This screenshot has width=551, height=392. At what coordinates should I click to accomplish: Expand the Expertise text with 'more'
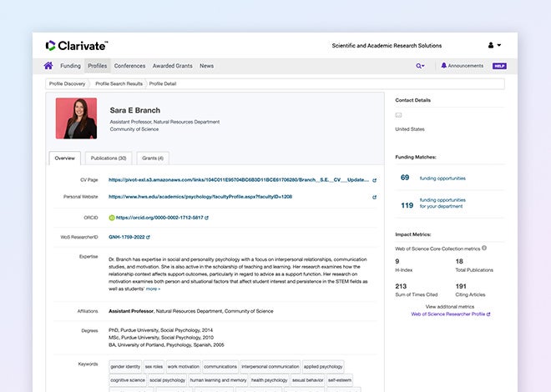point(153,289)
